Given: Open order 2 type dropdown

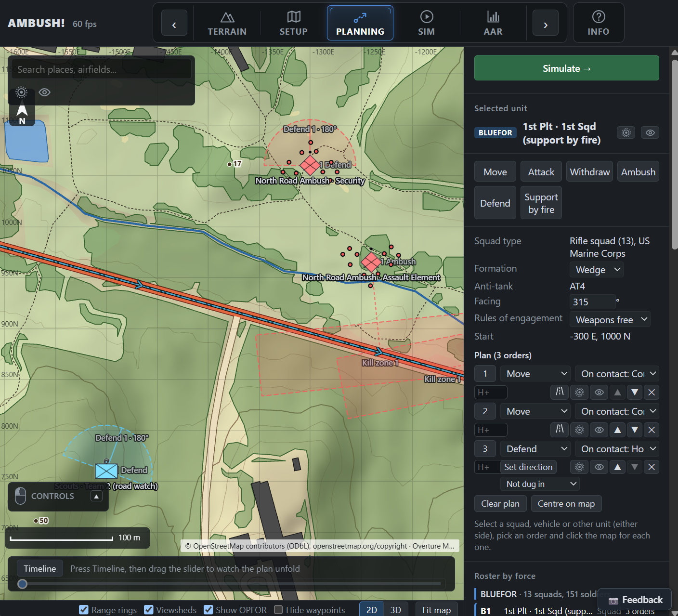Looking at the screenshot, I should tap(535, 411).
